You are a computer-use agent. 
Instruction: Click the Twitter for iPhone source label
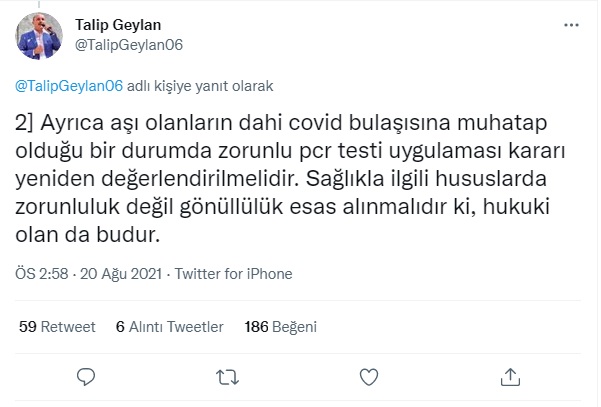[222, 274]
